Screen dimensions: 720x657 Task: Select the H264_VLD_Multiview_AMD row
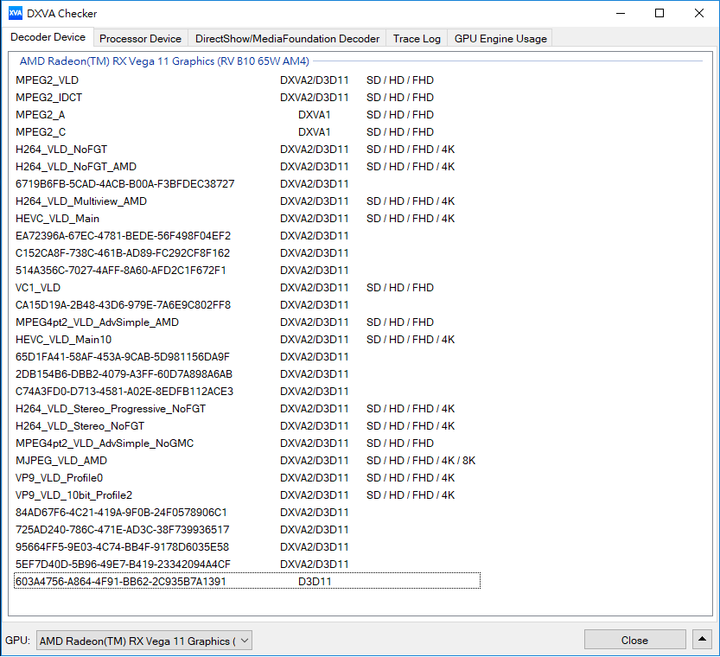tap(247, 201)
